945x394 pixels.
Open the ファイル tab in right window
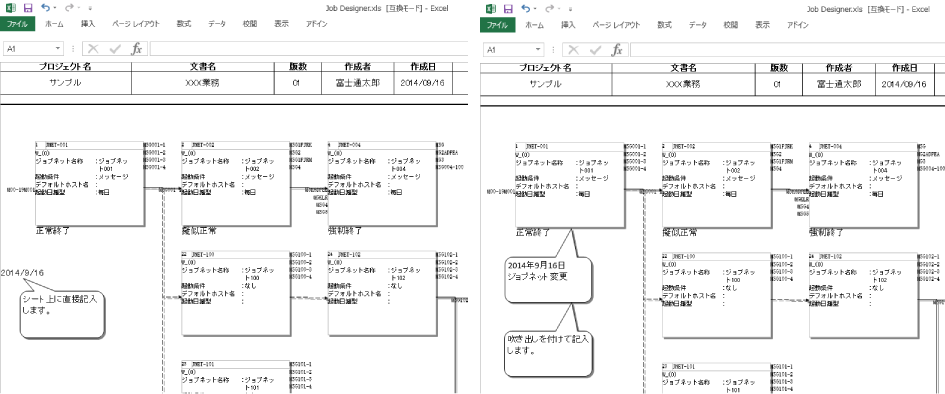tap(498, 25)
